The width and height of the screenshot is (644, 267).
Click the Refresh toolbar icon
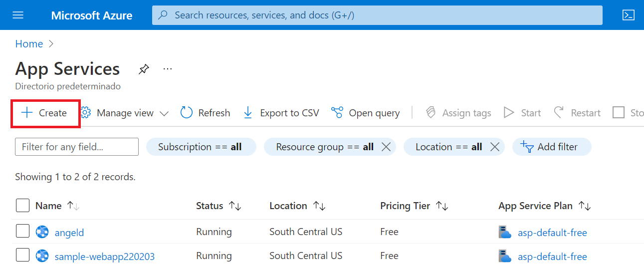(x=187, y=113)
